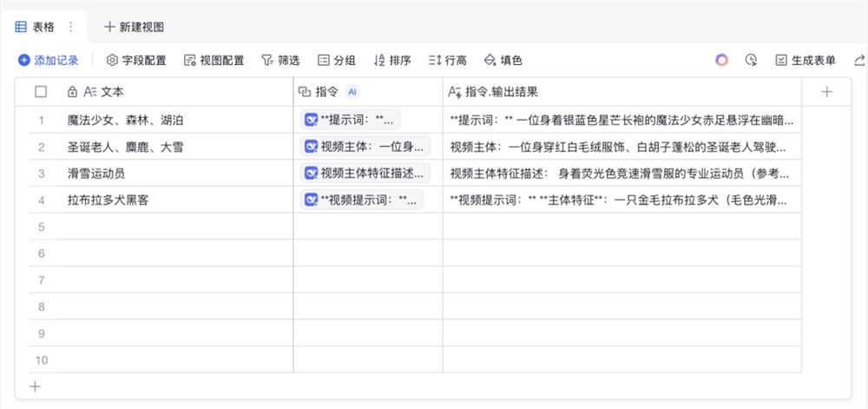Click cell 魔法少女、森林、湖泊
Image resolution: width=868 pixels, height=409 pixels.
click(x=177, y=120)
